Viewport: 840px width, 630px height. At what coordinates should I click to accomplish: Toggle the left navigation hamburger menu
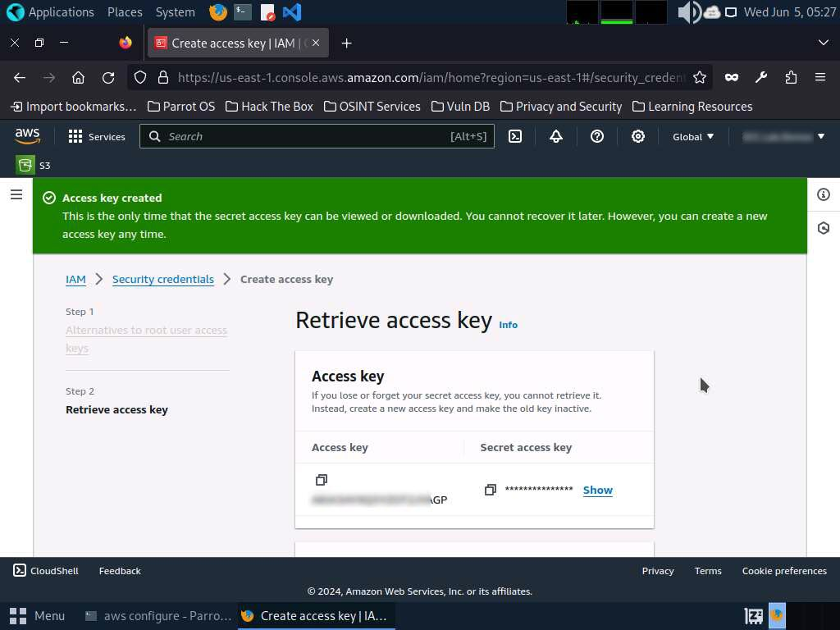pyautogui.click(x=16, y=194)
